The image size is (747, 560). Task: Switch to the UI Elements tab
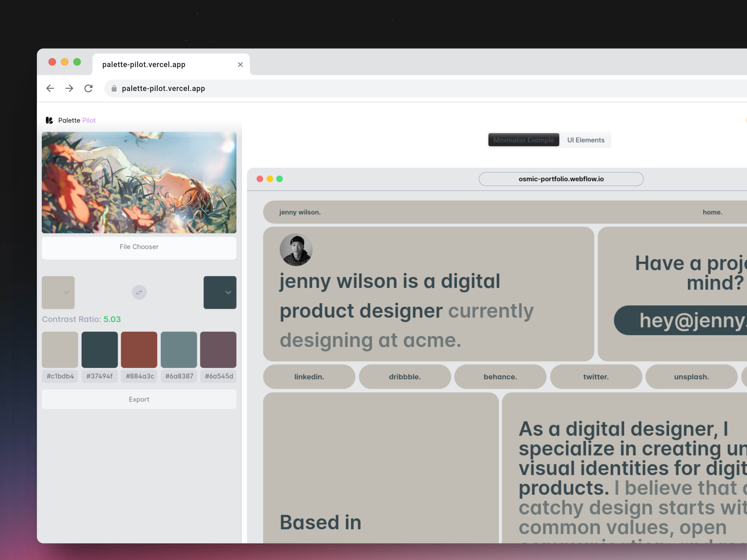click(586, 140)
